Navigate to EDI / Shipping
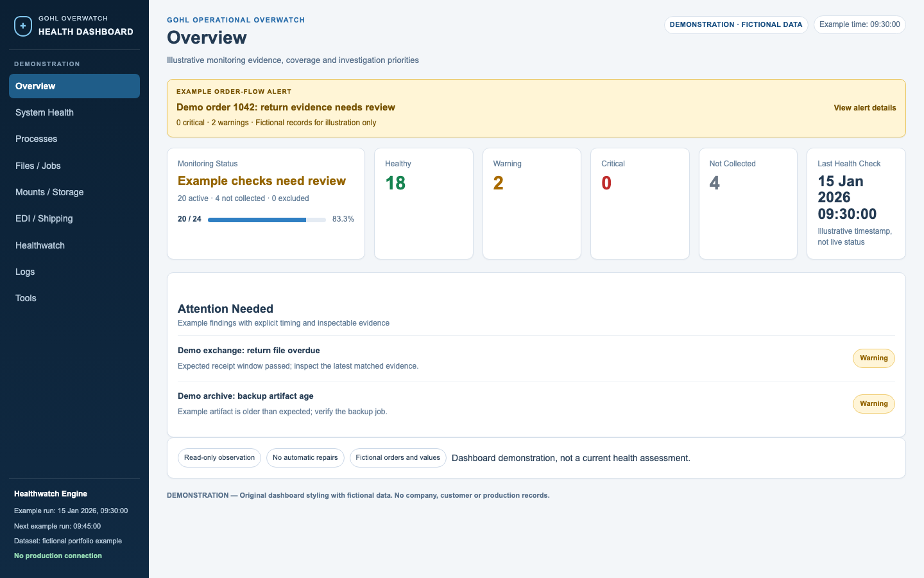The height and width of the screenshot is (578, 924). [x=74, y=218]
